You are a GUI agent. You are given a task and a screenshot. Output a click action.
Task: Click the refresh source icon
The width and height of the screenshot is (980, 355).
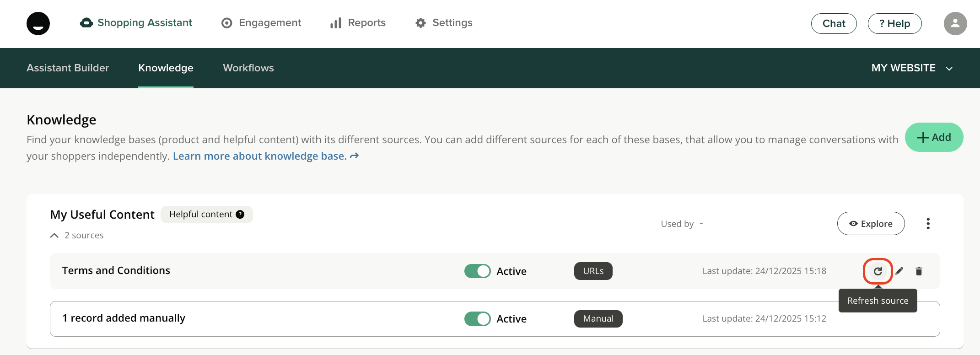[878, 271]
